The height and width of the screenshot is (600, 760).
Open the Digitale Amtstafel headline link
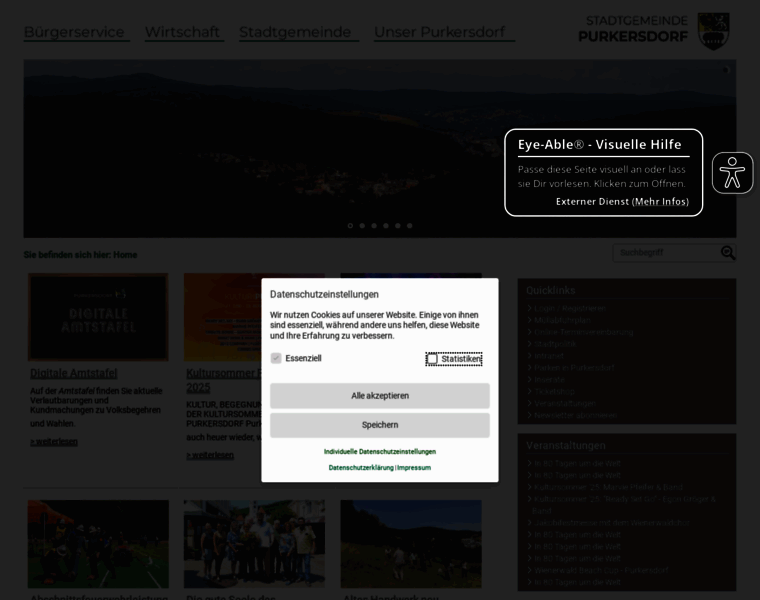point(74,373)
